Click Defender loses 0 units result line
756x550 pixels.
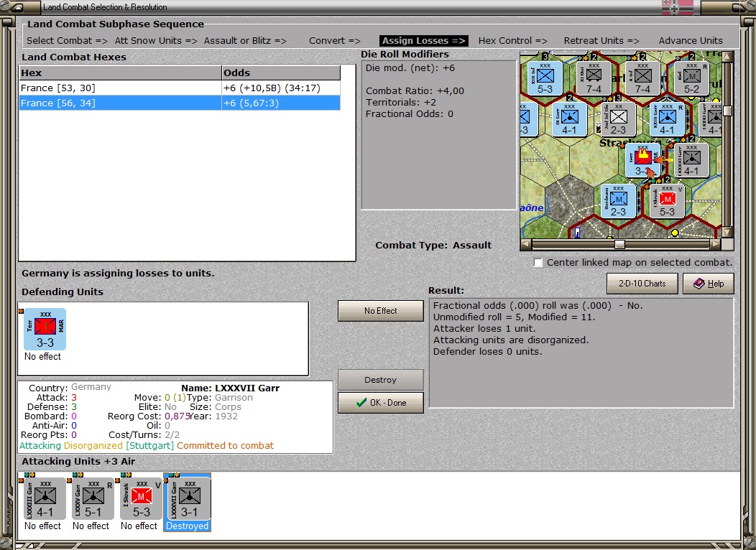click(x=487, y=352)
